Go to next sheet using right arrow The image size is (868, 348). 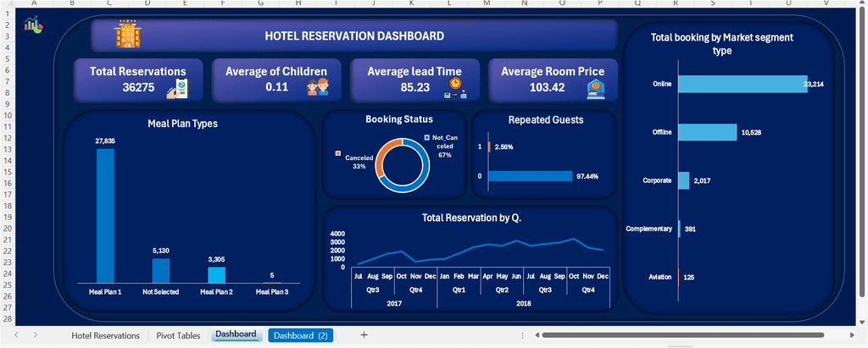point(36,334)
